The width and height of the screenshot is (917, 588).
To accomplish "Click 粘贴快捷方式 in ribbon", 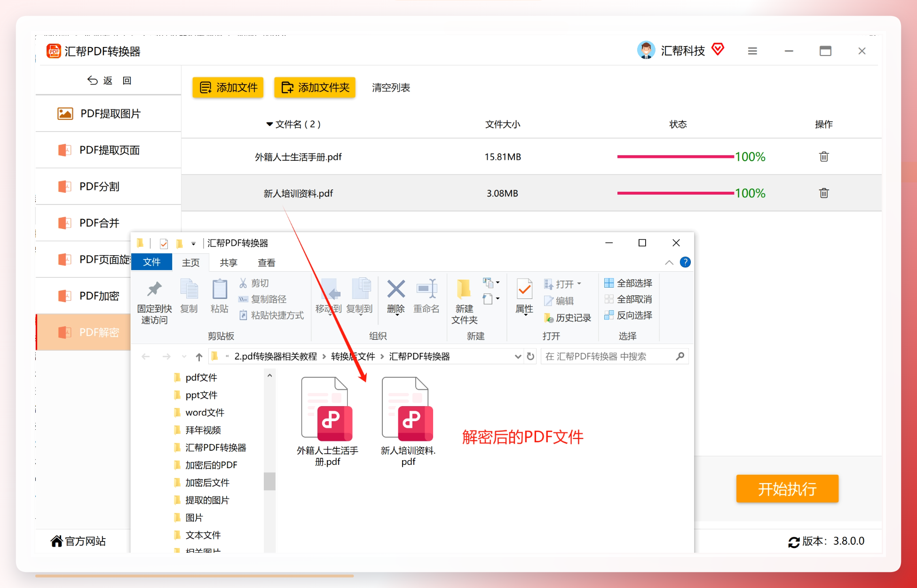I will tap(271, 315).
